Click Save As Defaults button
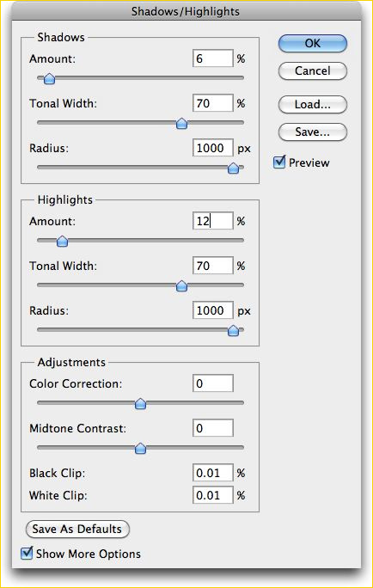Image resolution: width=373 pixels, height=588 pixels. click(x=77, y=530)
